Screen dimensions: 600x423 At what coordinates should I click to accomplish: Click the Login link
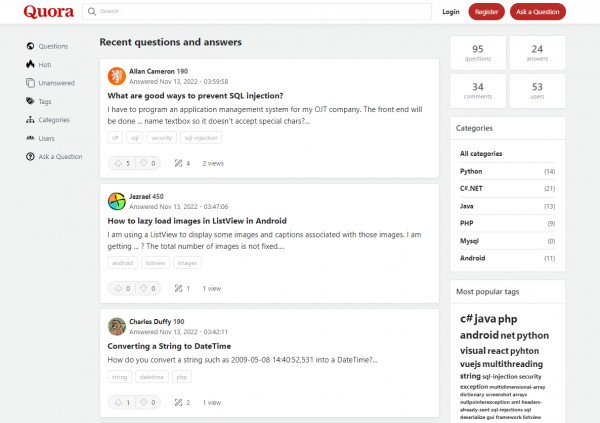[x=451, y=12]
